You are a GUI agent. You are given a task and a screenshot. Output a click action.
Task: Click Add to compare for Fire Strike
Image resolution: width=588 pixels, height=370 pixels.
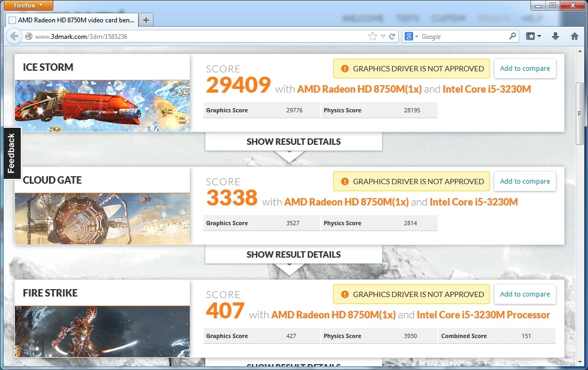click(x=525, y=294)
